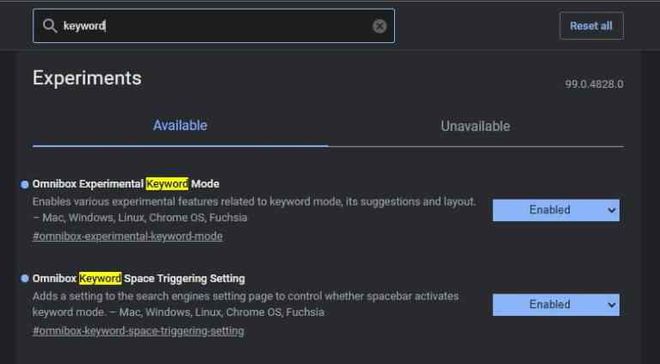The height and width of the screenshot is (364, 660).
Task: Focus the search flags field containing keyword
Action: coord(214,26)
